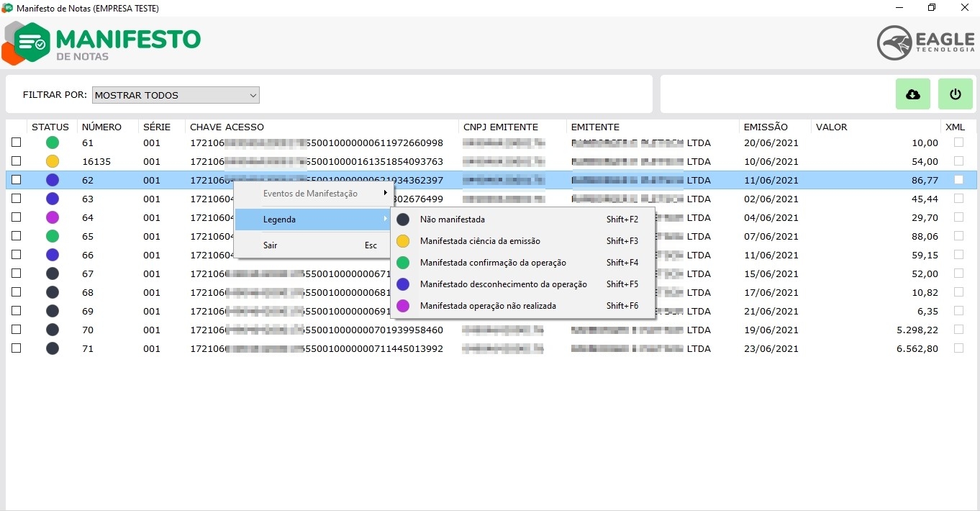Screen dimensions: 980x511
Task: Click the green status icon of nota 61
Action: coord(53,143)
